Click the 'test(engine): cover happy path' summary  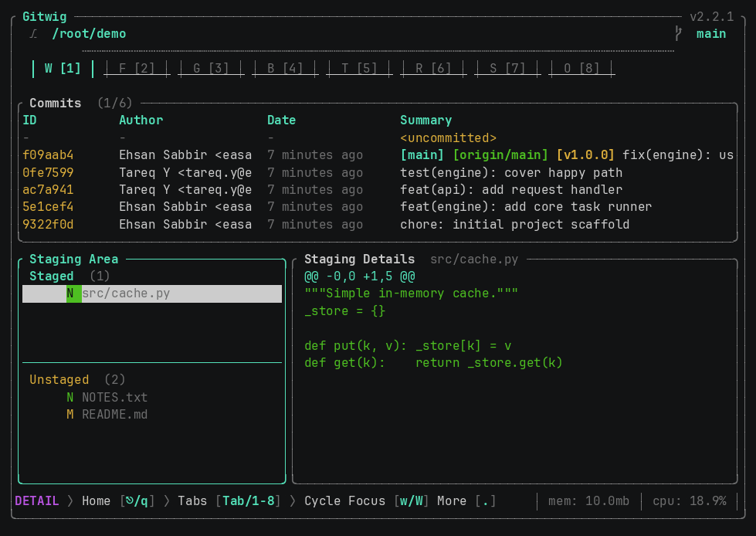pyautogui.click(x=511, y=172)
